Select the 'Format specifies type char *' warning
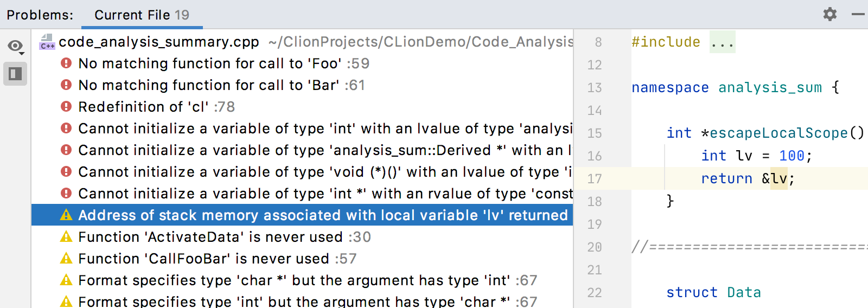The image size is (868, 308). click(302, 280)
